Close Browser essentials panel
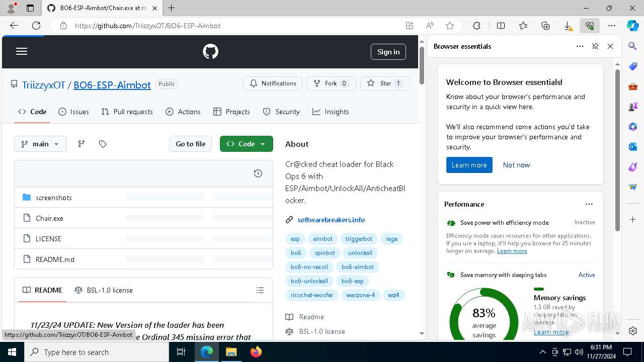 (610, 46)
